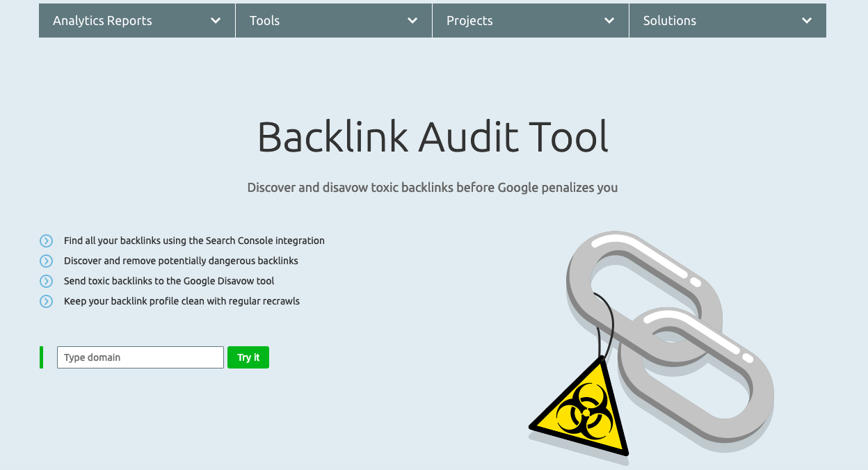The height and width of the screenshot is (470, 868).
Task: Click text 'Find all your backlinks using the Search Console integration'
Action: (194, 241)
